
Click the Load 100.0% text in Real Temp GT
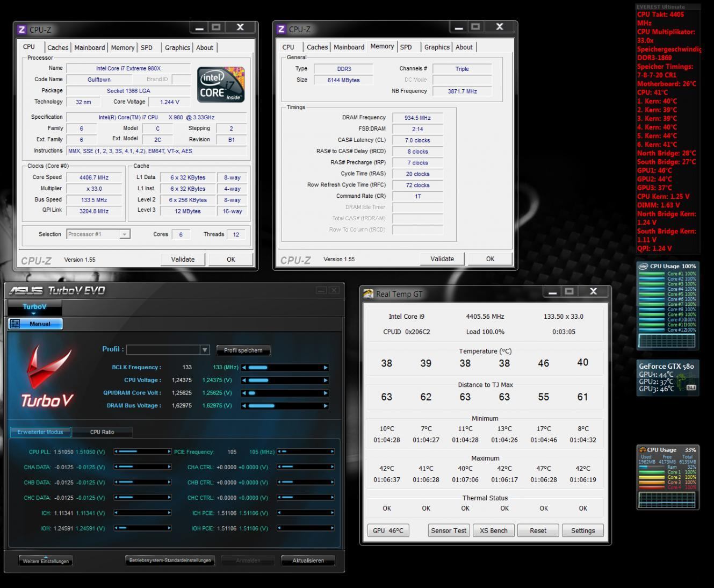485,332
